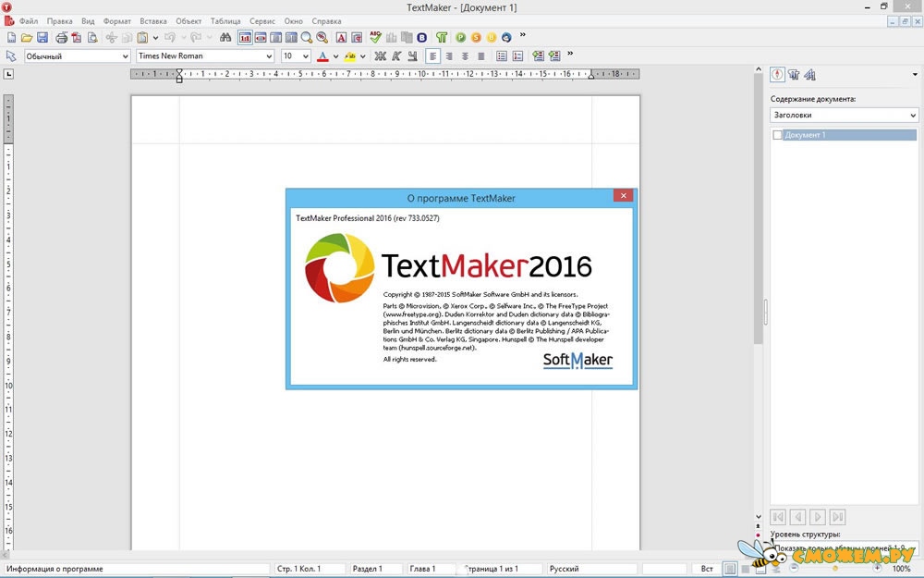Apply yellow highlight with the ab marker

[x=350, y=56]
